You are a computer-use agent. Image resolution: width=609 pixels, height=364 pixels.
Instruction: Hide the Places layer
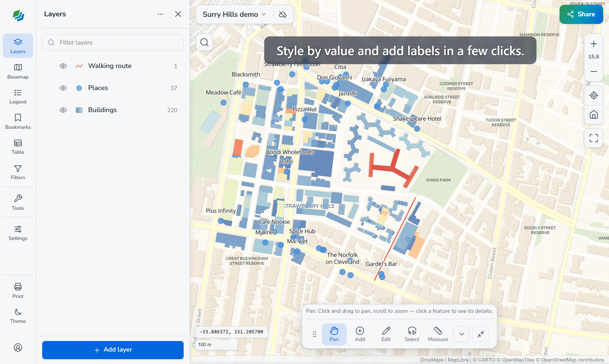tap(63, 88)
